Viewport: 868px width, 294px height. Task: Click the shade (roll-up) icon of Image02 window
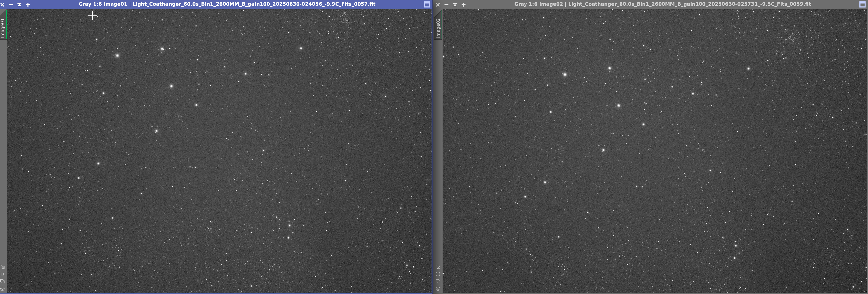pos(455,5)
